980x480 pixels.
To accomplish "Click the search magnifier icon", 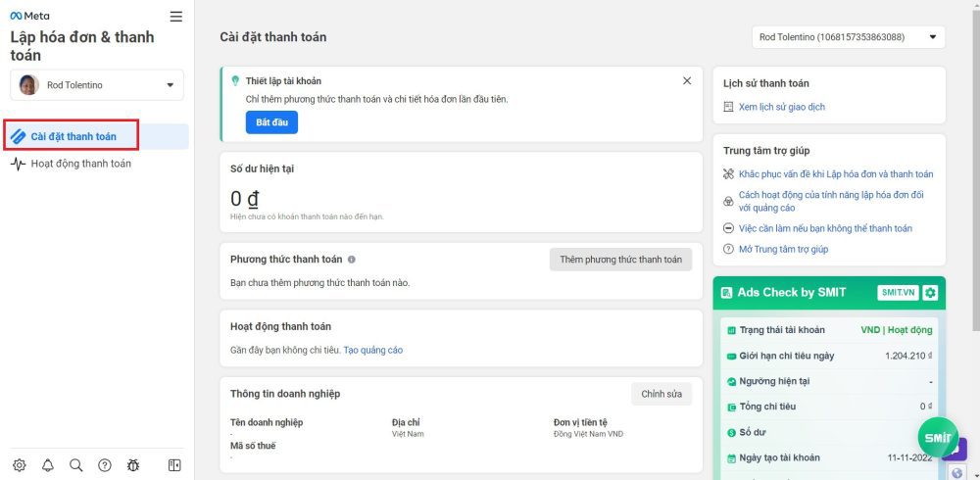I will [x=76, y=465].
